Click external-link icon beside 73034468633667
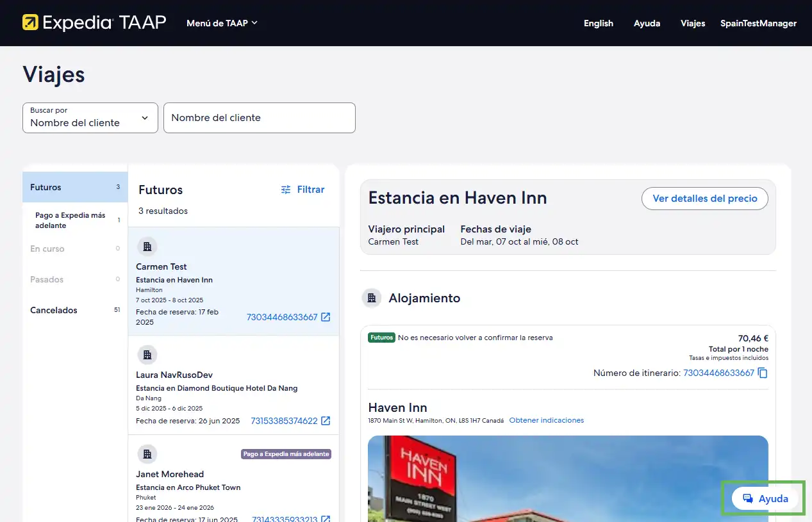Screen dimensions: 812x522 coord(326,317)
